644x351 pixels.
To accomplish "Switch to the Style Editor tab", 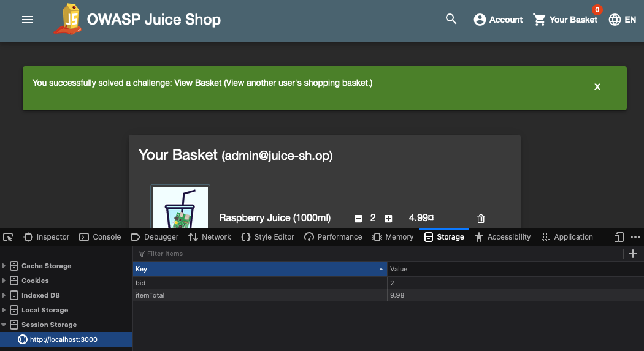I will click(268, 237).
